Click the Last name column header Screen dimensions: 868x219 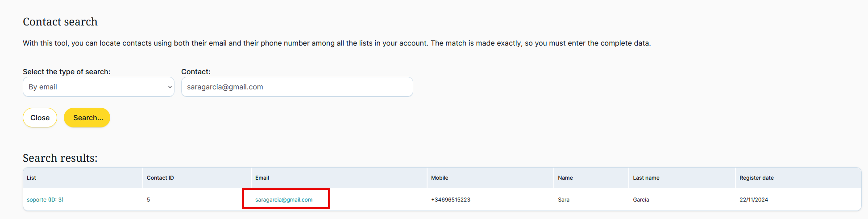tap(646, 178)
